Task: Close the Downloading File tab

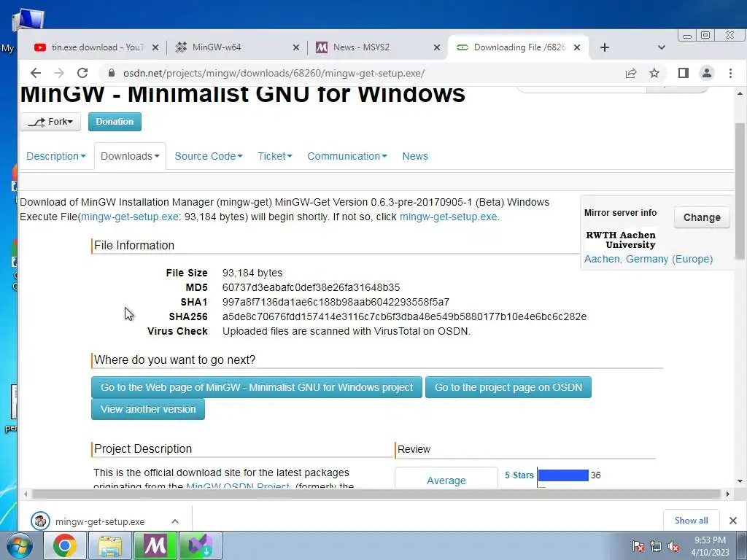Action: [577, 47]
